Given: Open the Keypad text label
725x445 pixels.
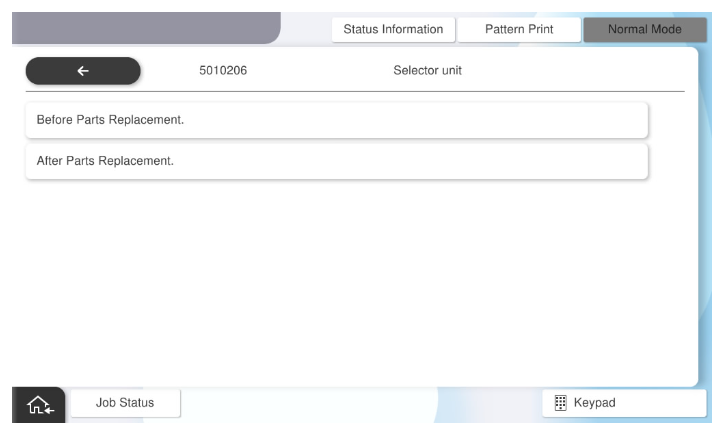Looking at the screenshot, I should 594,403.
